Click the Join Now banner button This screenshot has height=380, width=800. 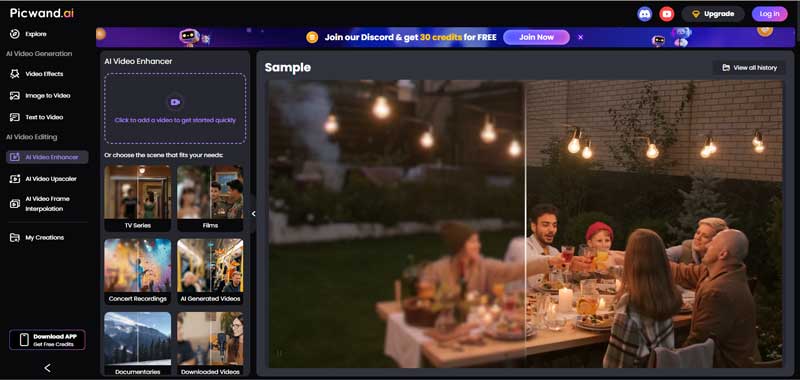[536, 37]
